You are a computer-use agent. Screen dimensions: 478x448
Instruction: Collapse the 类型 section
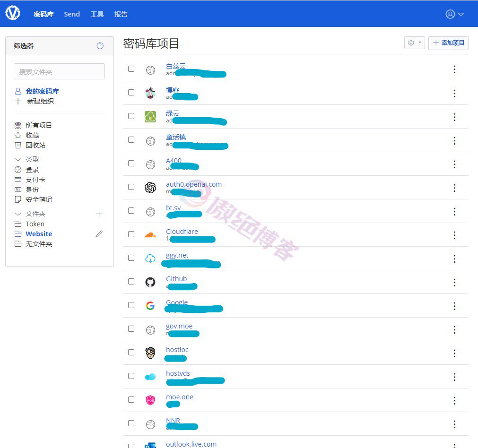18,159
